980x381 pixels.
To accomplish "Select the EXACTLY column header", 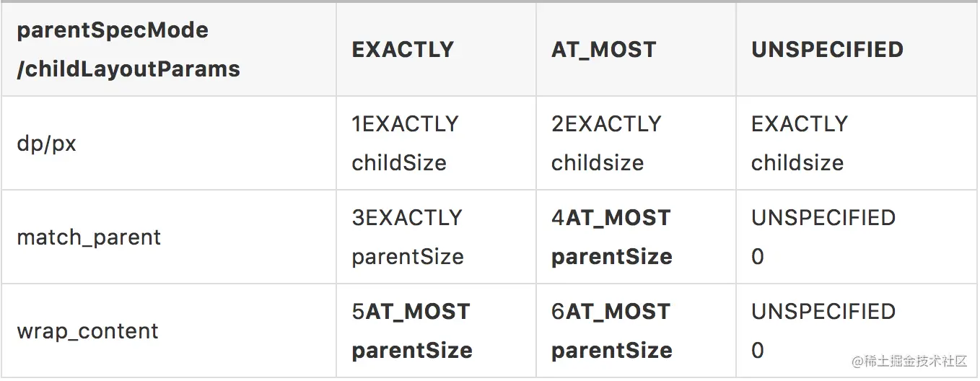I will (403, 50).
